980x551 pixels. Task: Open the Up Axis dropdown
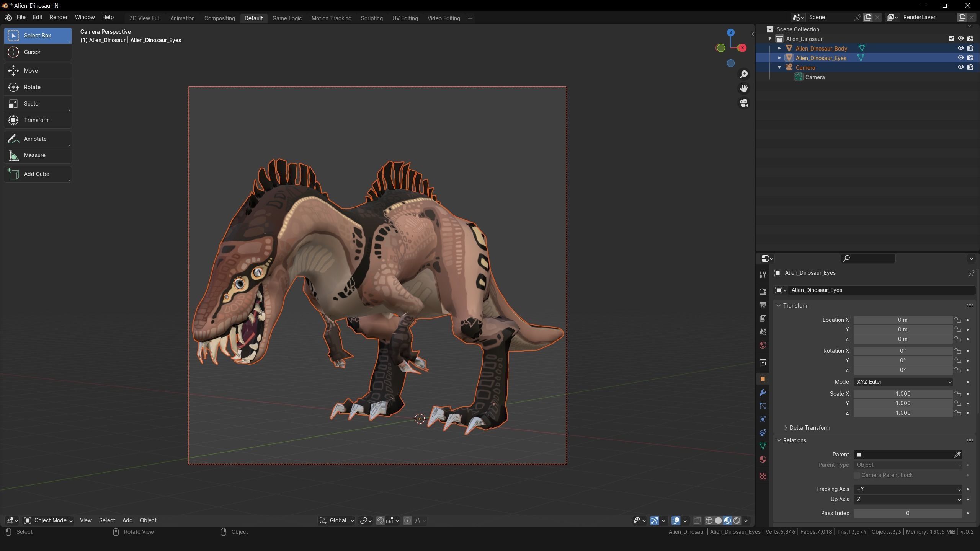908,499
